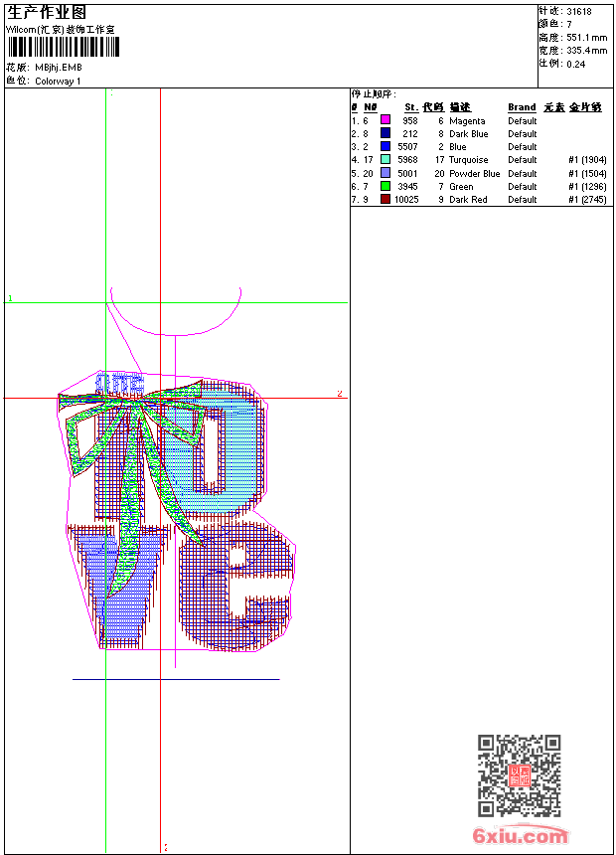Click the barcode under the Wilcom title

(64, 47)
